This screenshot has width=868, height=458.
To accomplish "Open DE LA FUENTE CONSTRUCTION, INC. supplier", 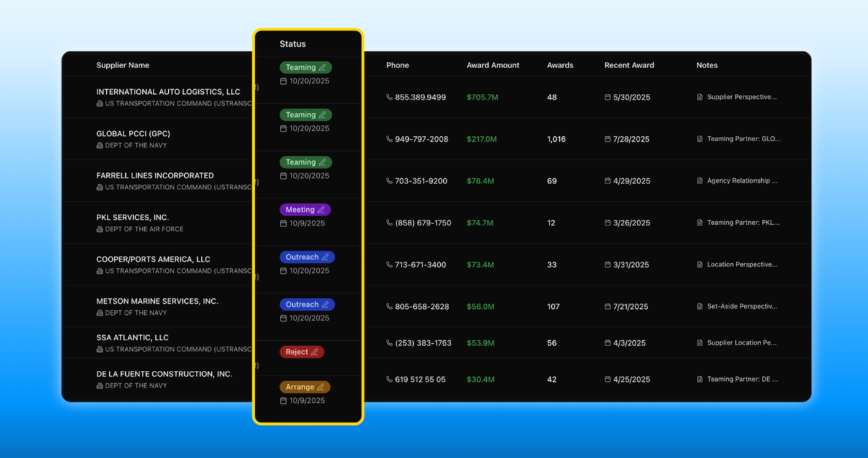I will (x=164, y=374).
